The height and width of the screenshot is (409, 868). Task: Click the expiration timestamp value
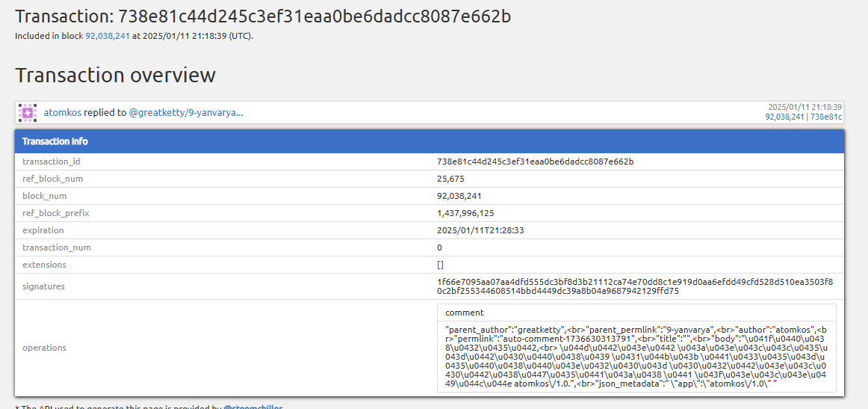pyautogui.click(x=480, y=230)
